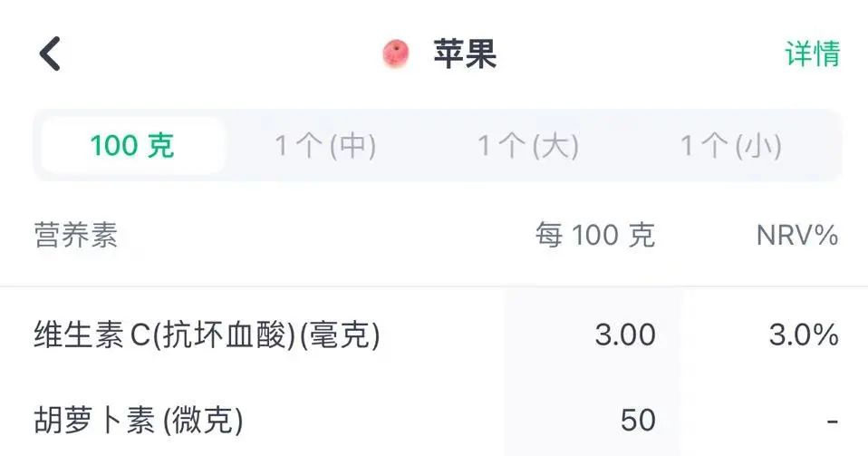This screenshot has width=868, height=456.
Task: Tap the vitamin C value 3.00
Action: point(625,335)
